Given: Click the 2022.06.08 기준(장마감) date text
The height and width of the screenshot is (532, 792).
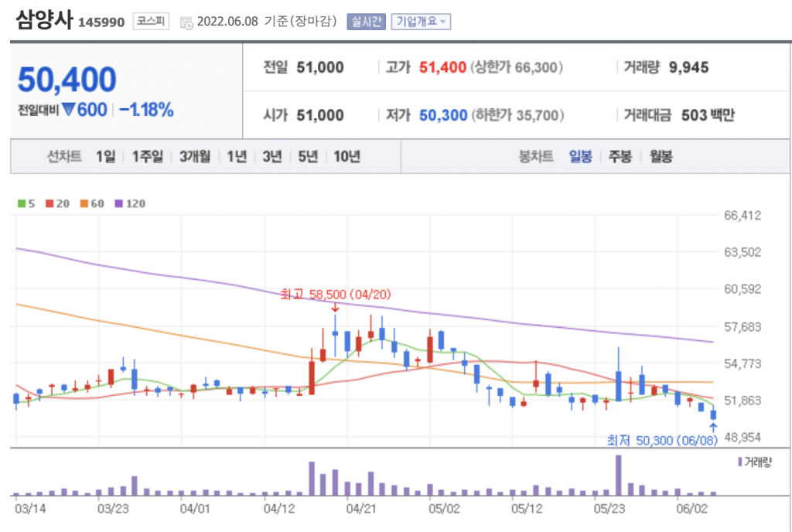Looking at the screenshot, I should (x=267, y=21).
